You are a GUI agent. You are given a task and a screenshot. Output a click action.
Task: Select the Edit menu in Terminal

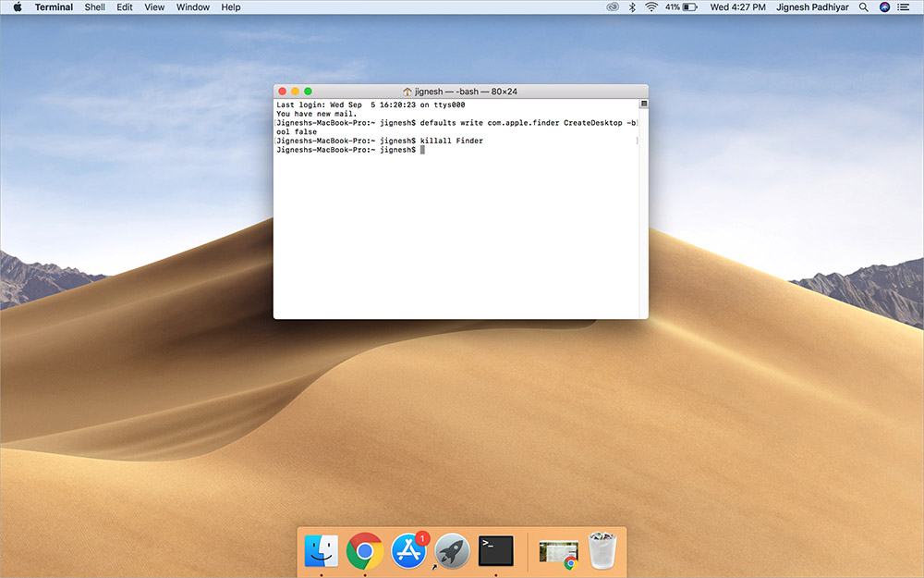(124, 7)
